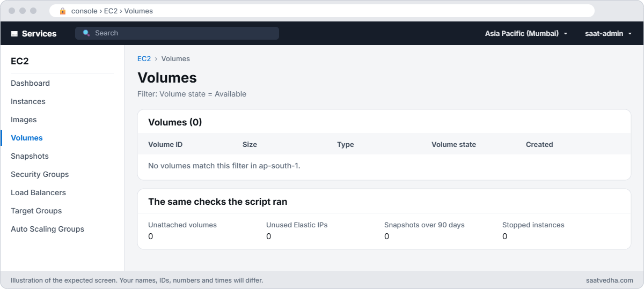Click the 'Filter: Volume state = Available' text

[x=192, y=94]
